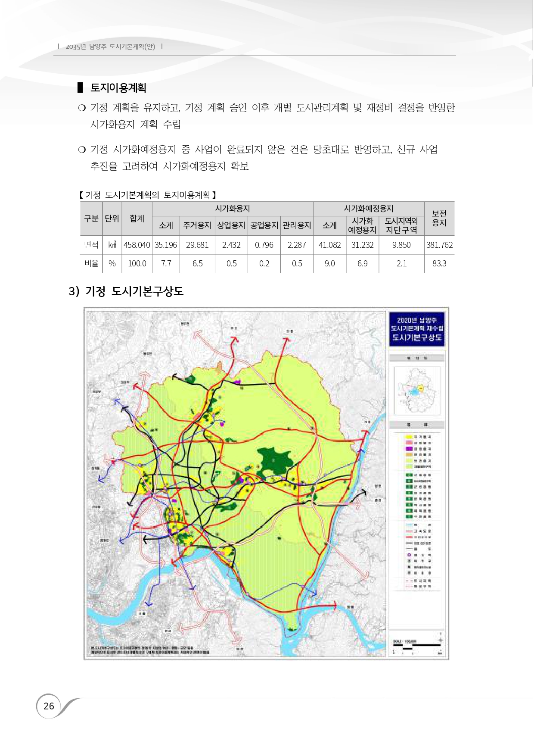Click the cell value 9.850
534x756 pixels.
[x=401, y=245]
